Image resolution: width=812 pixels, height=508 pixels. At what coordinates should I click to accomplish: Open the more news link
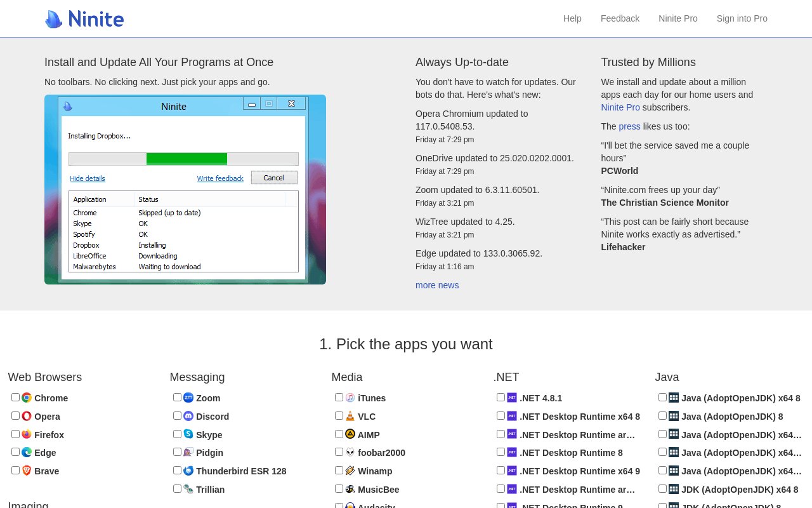[437, 285]
